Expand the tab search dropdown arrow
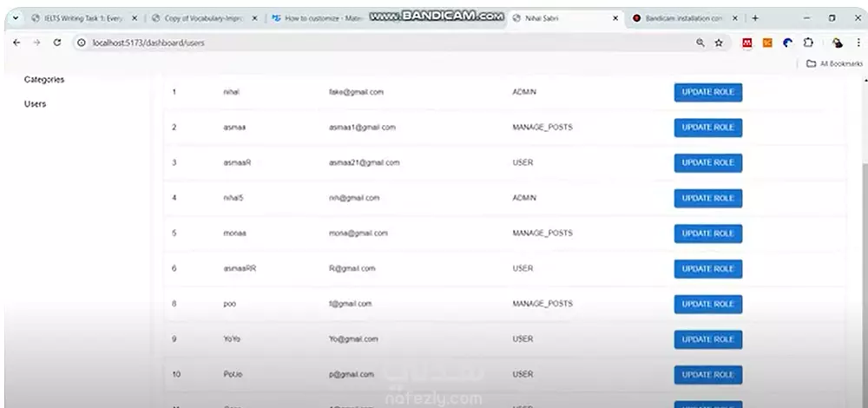The image size is (868, 408). [x=16, y=18]
